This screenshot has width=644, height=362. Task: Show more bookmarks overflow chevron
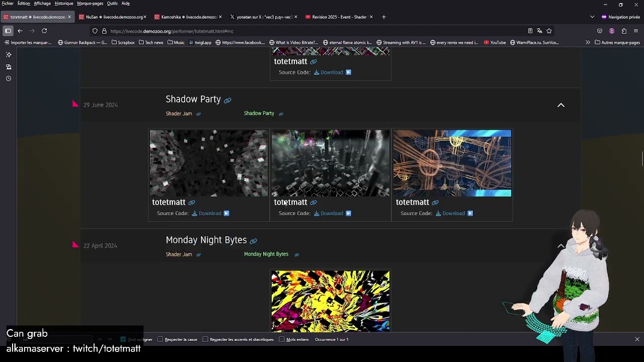(588, 42)
